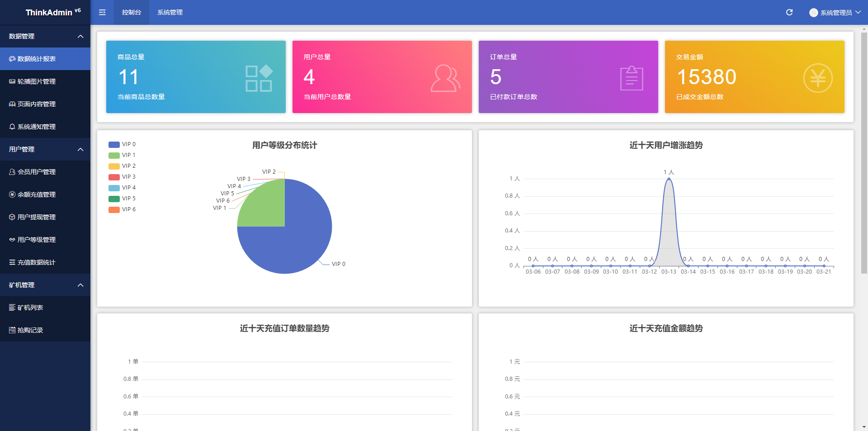Click the 余额充值管理 yen icon
868x431 pixels.
(x=12, y=194)
